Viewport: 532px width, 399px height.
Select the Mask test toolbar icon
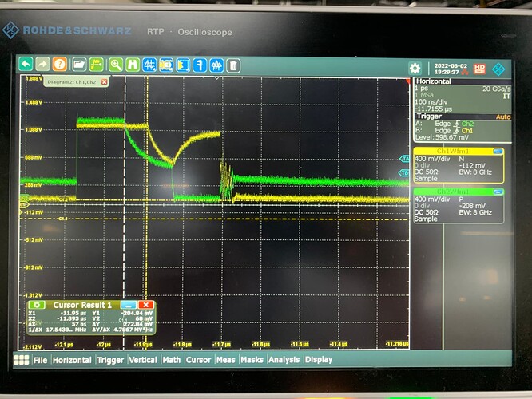183,65
